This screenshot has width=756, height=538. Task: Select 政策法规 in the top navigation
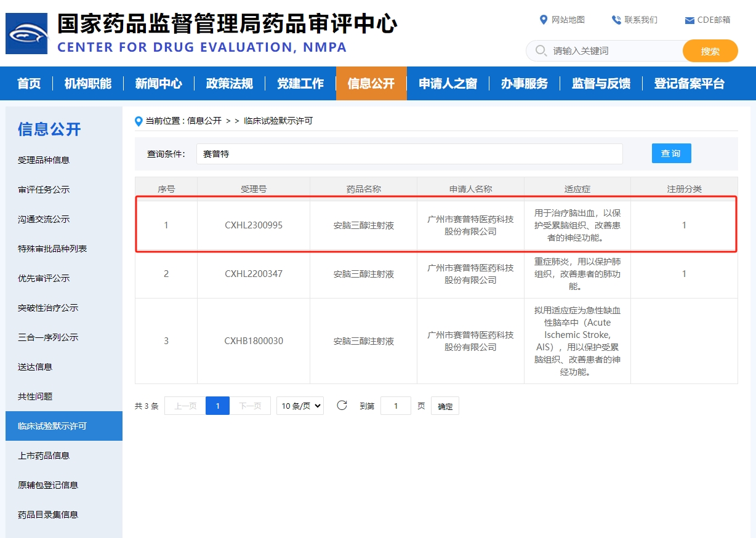click(x=229, y=84)
